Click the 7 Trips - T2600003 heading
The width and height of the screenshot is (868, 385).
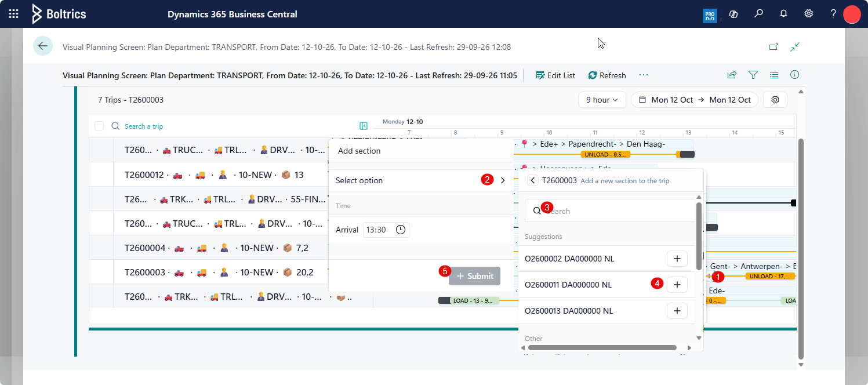pyautogui.click(x=130, y=100)
